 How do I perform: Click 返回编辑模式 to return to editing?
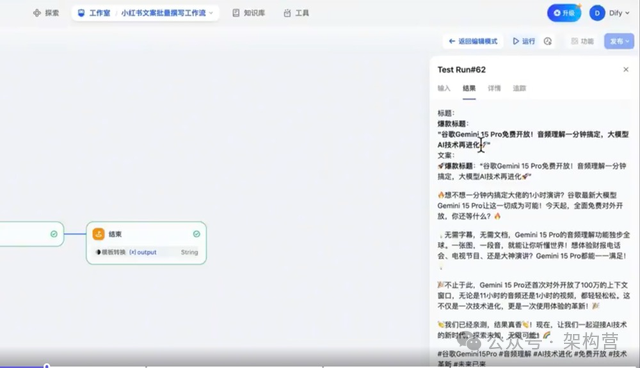(473, 41)
